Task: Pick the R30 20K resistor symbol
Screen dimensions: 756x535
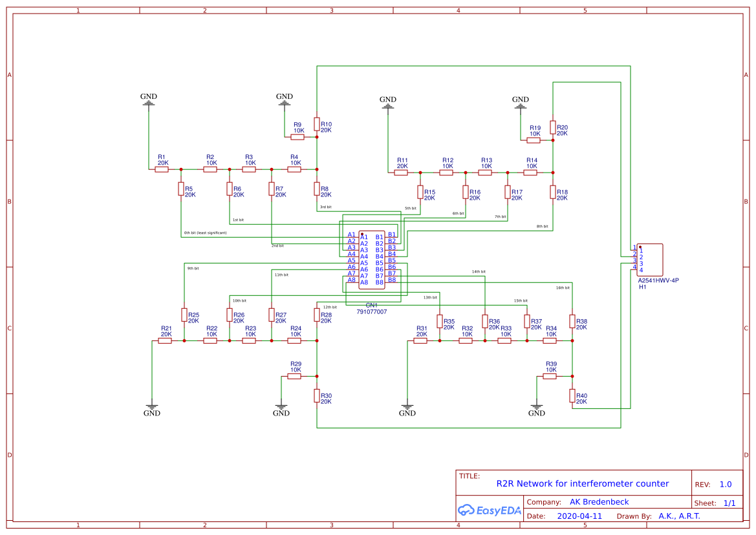Action: coord(317,396)
